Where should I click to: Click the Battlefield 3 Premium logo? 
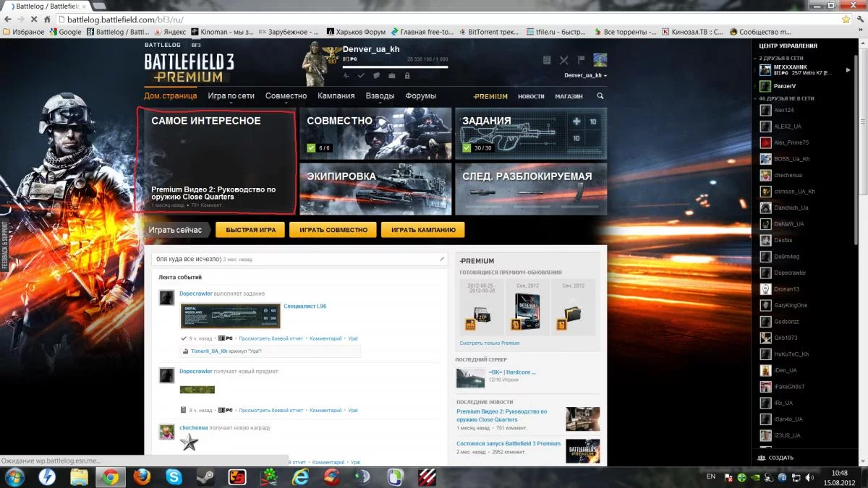pyautogui.click(x=189, y=67)
